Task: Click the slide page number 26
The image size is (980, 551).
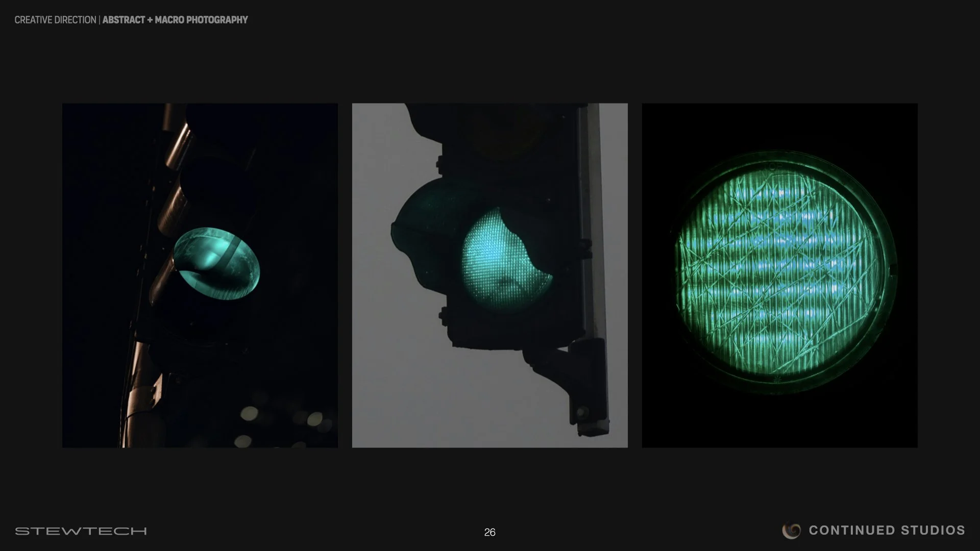Action: click(x=489, y=532)
